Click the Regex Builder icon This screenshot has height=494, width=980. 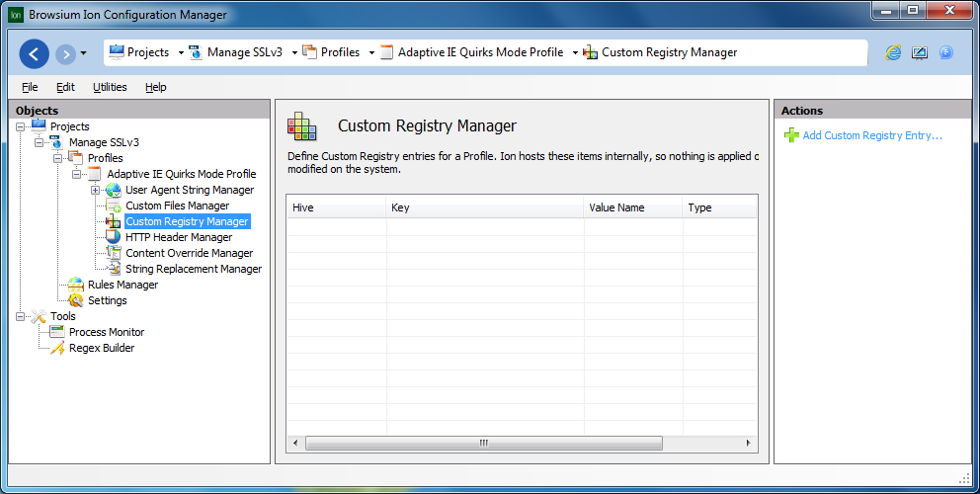tap(57, 348)
